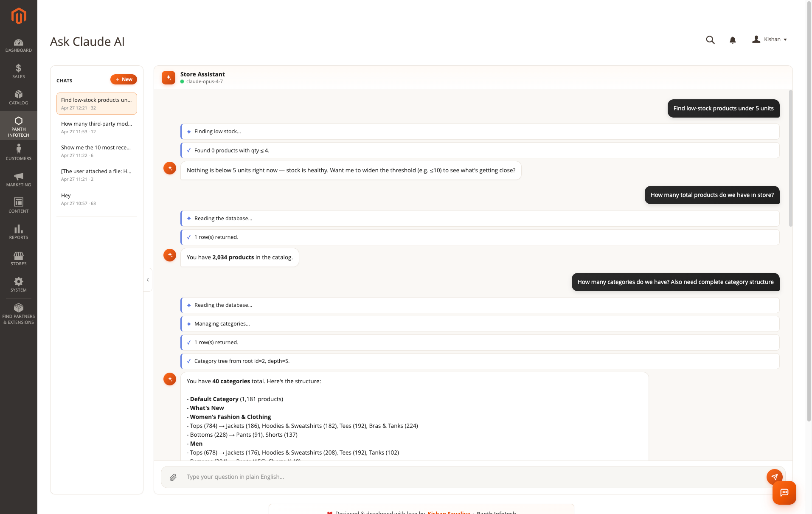Open the 'How many third-party mod...' chat
The height and width of the screenshot is (514, 812).
[x=97, y=127]
